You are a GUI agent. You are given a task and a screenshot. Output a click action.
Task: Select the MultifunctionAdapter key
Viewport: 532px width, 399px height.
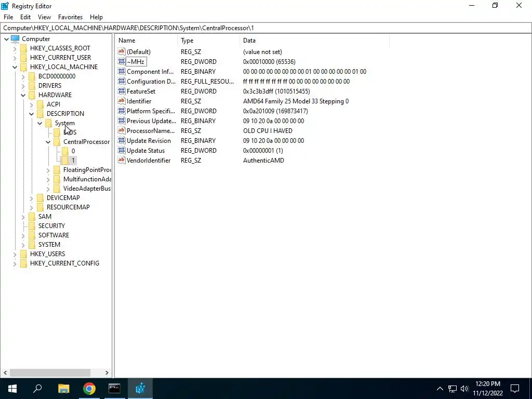click(87, 179)
